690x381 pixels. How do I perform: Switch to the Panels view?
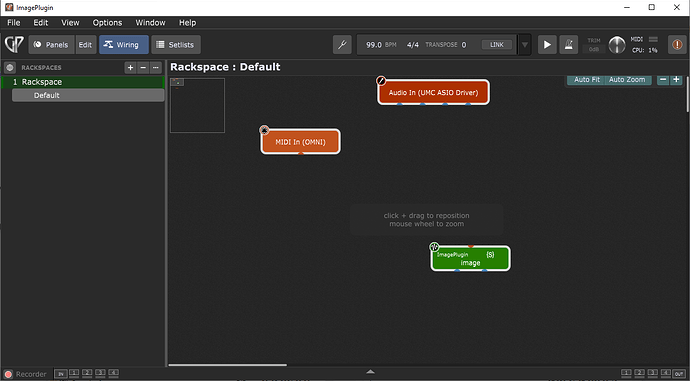coord(52,44)
